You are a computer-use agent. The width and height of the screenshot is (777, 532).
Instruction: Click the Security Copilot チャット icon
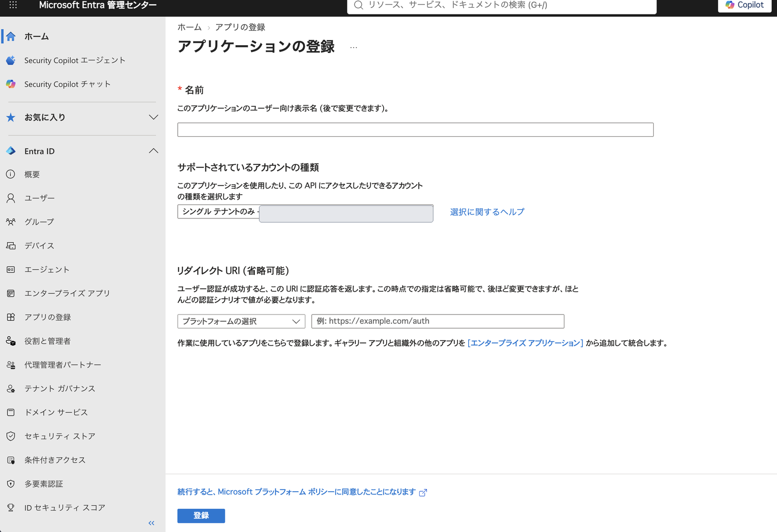[x=11, y=84]
